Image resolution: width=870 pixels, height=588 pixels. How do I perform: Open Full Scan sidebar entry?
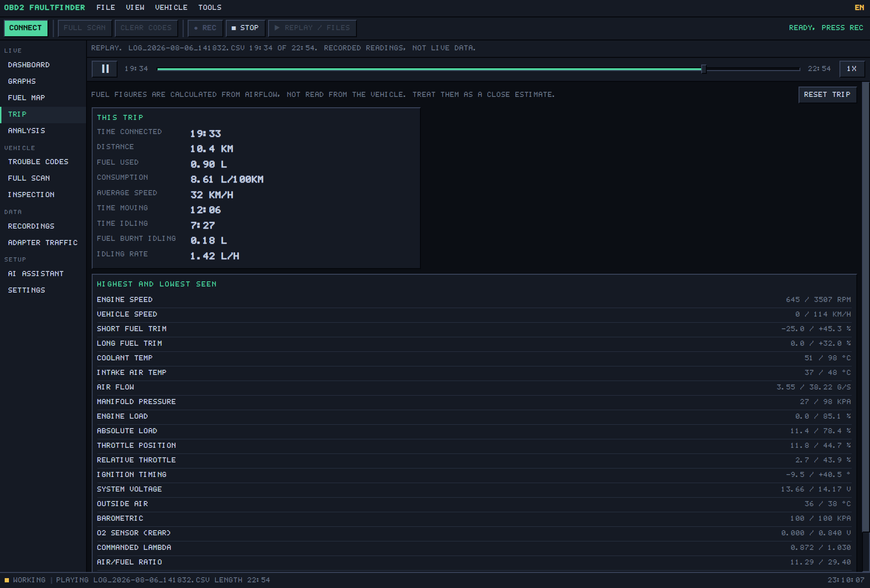coord(43,178)
